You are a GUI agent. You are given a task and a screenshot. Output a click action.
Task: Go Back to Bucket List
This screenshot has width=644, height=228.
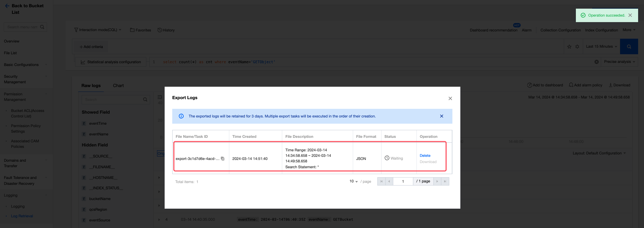(24, 9)
